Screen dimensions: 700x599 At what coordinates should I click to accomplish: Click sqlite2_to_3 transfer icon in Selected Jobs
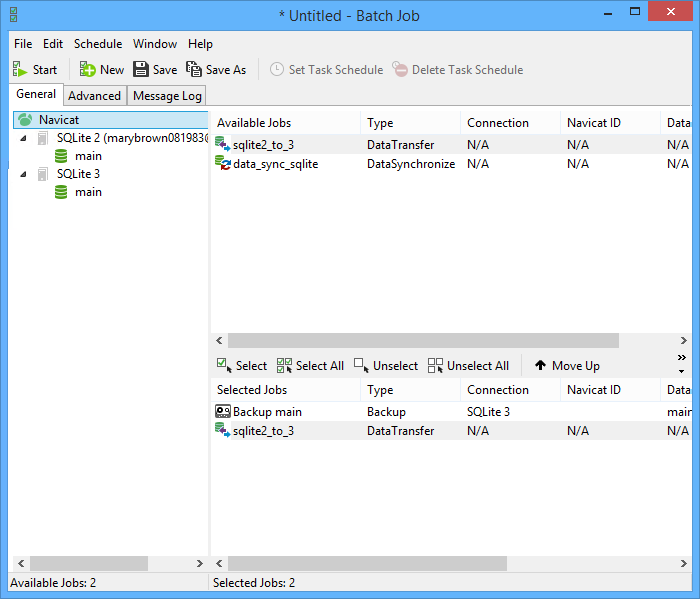coord(222,430)
